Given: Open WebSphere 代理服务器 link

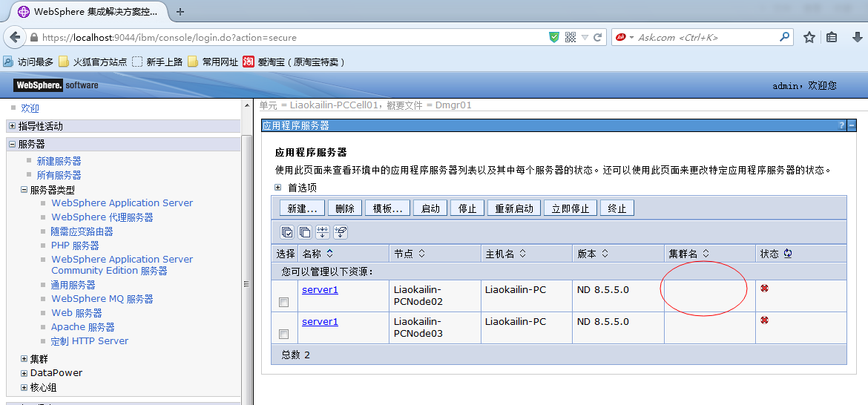Looking at the screenshot, I should tap(102, 217).
